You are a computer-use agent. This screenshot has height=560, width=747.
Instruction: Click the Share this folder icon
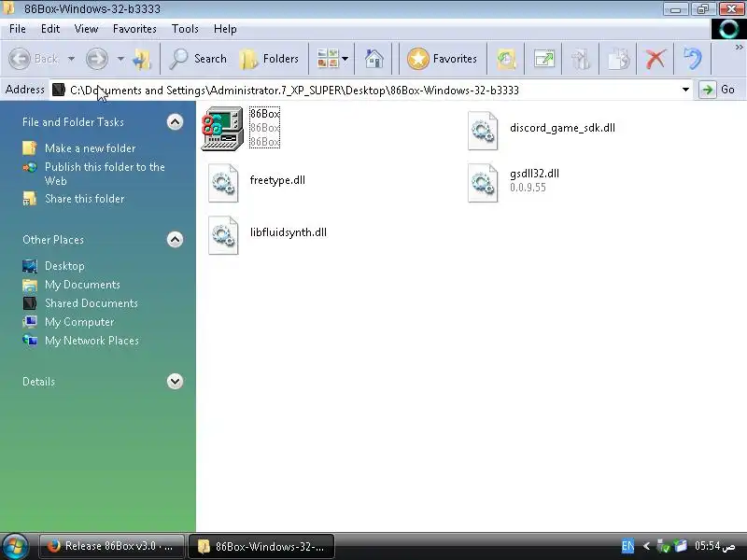point(30,199)
